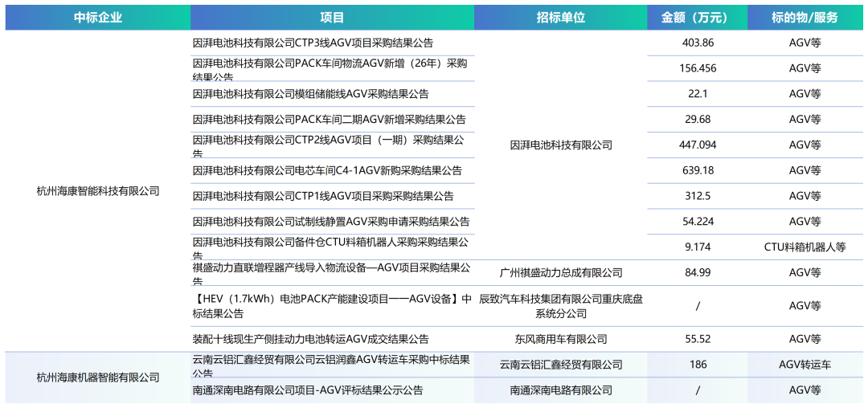Click merged cell 因湃电池科技有限公司 under 招标单位
This screenshot has width=868, height=408.
point(561,145)
